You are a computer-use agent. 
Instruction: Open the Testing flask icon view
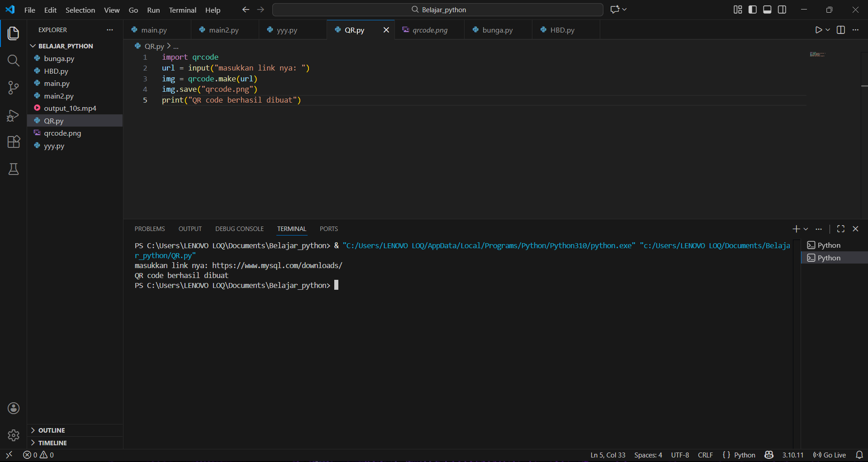(x=14, y=170)
